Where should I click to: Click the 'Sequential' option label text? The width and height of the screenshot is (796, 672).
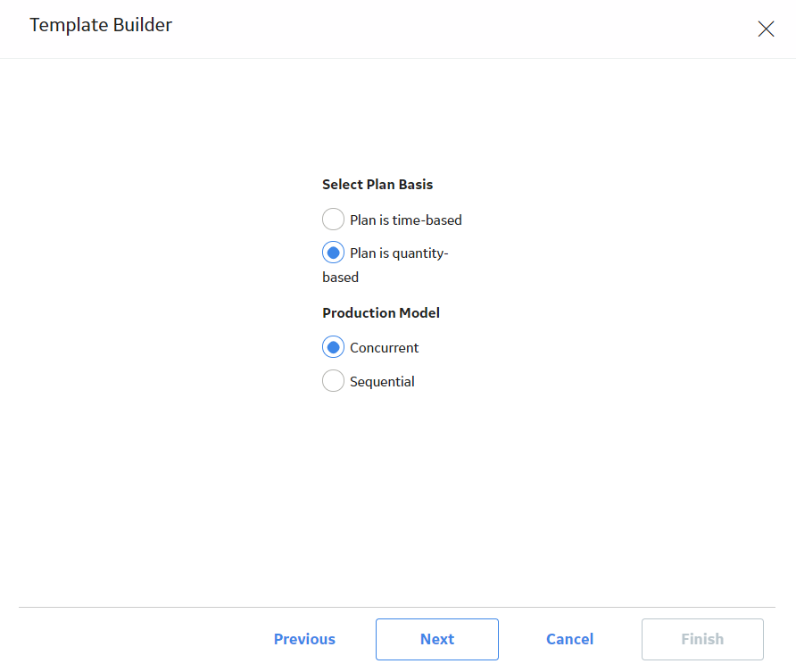coord(382,382)
